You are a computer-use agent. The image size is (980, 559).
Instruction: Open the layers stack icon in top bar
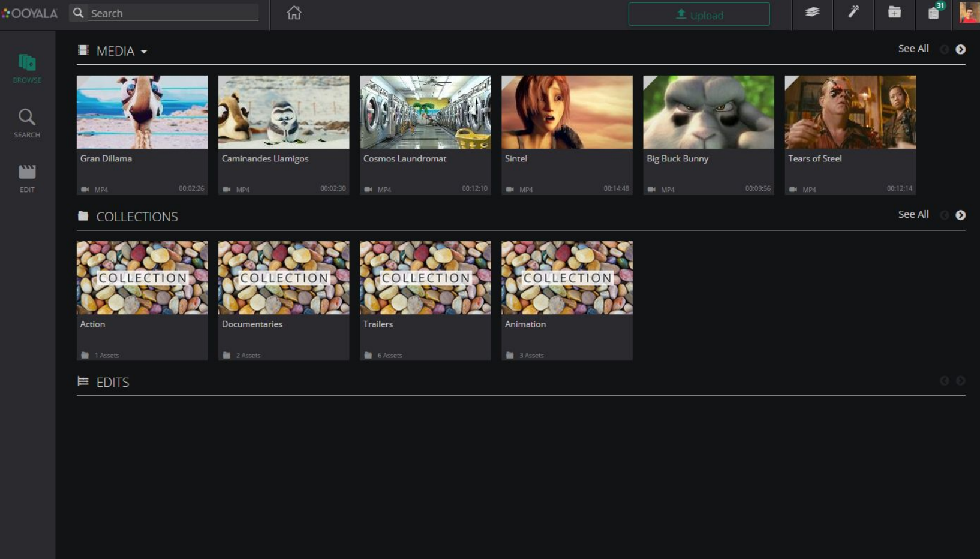click(x=812, y=12)
